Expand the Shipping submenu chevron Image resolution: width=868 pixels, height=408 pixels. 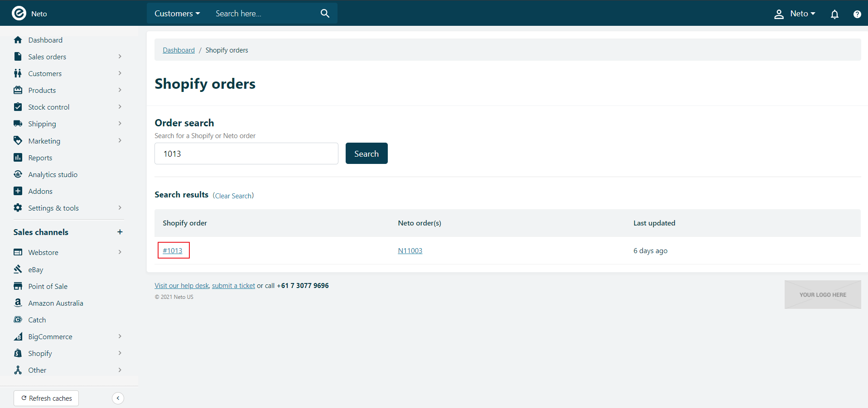coord(120,124)
